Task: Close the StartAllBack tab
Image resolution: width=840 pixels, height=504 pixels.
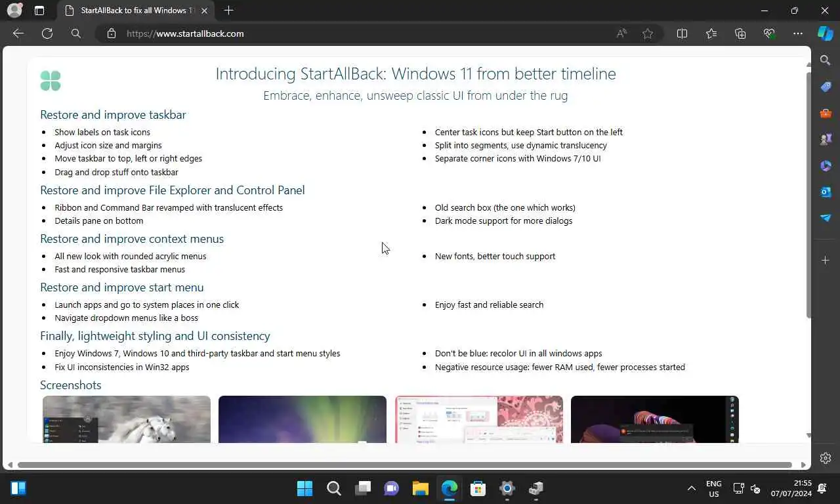Action: pos(205,10)
